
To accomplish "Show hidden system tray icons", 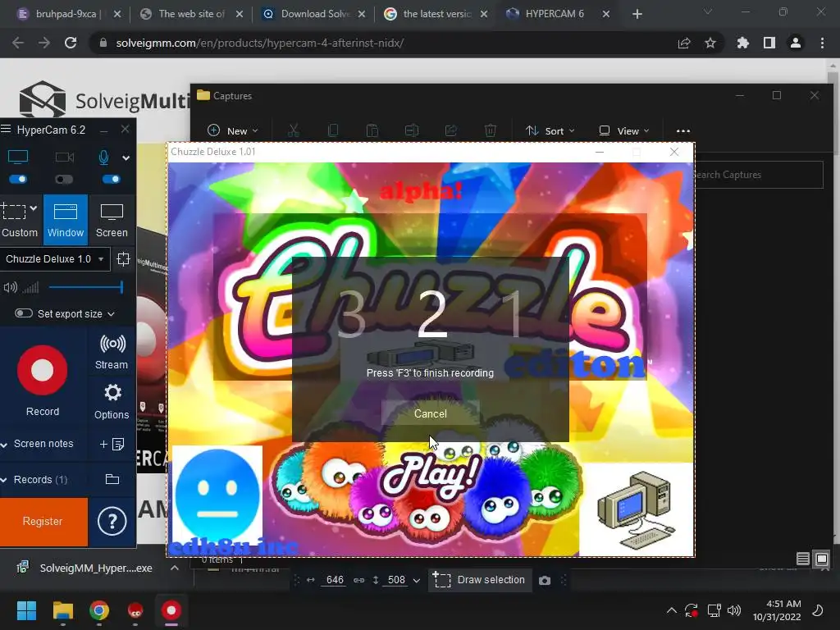I will point(671,610).
